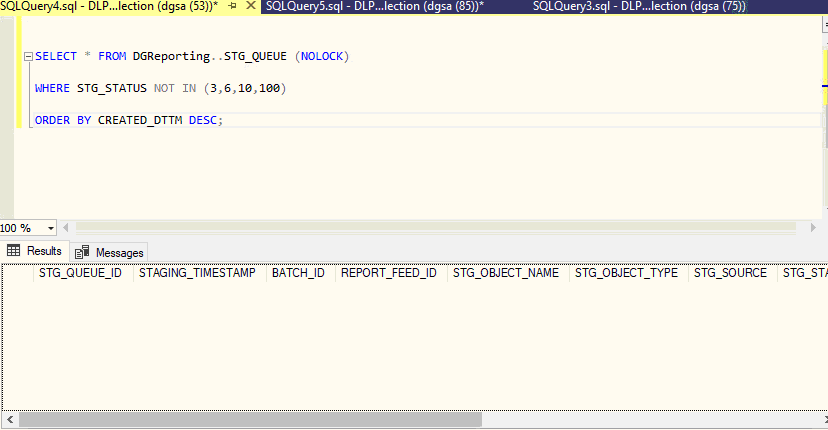Click the STG_SOURCE column header

click(x=730, y=273)
